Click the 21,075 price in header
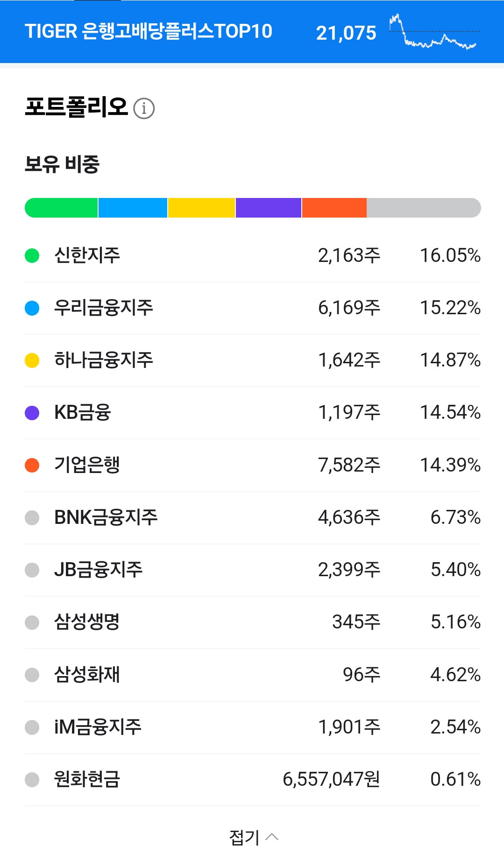This screenshot has width=504, height=868. 346,33
